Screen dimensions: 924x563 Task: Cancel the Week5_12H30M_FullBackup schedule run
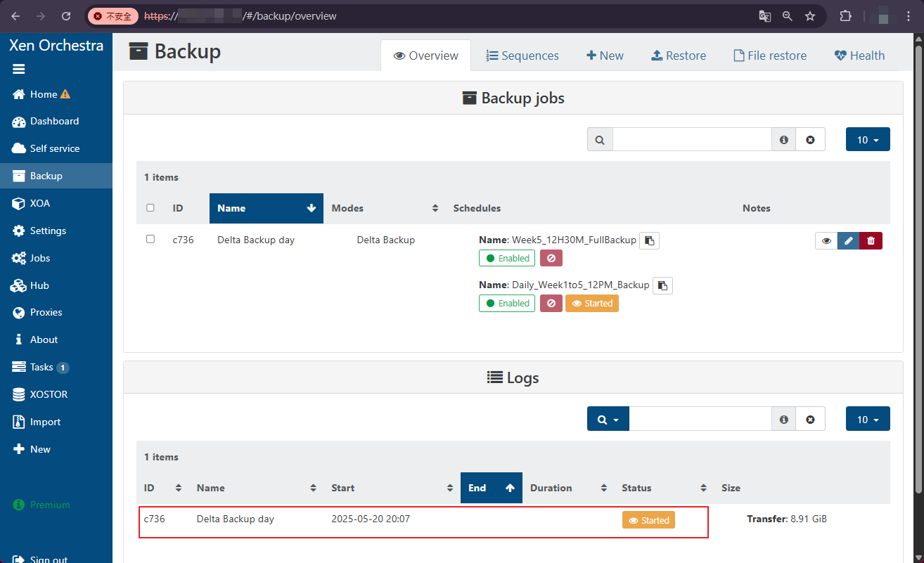[551, 258]
